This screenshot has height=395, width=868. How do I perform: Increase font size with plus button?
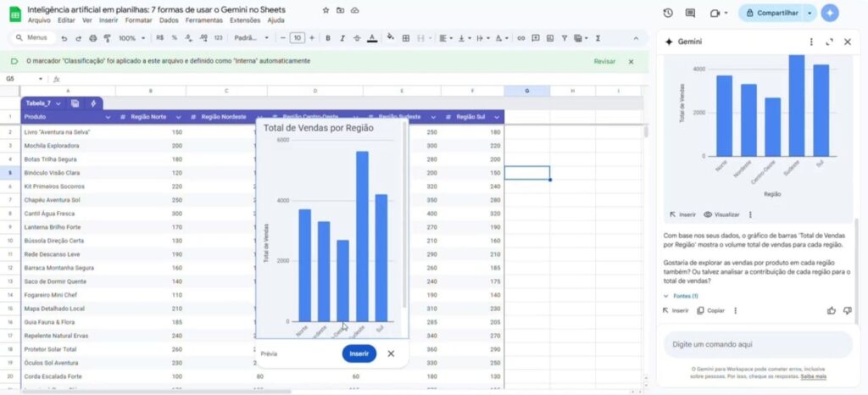[312, 38]
